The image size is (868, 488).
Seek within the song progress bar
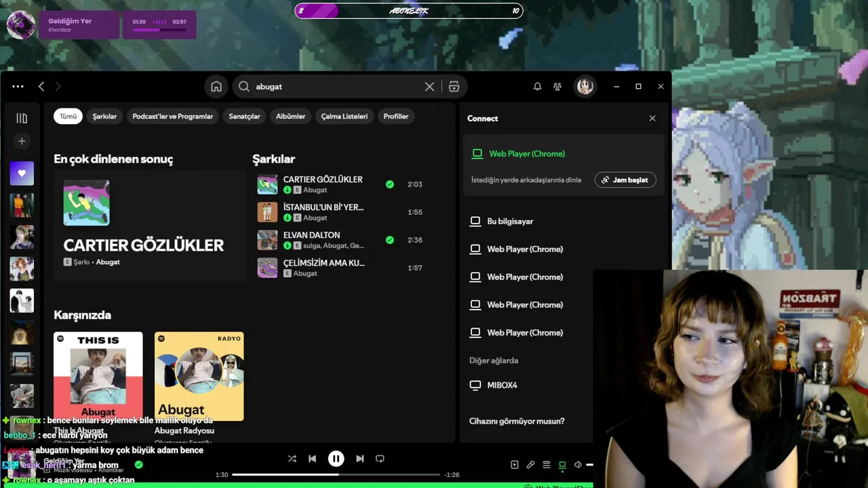click(x=336, y=474)
